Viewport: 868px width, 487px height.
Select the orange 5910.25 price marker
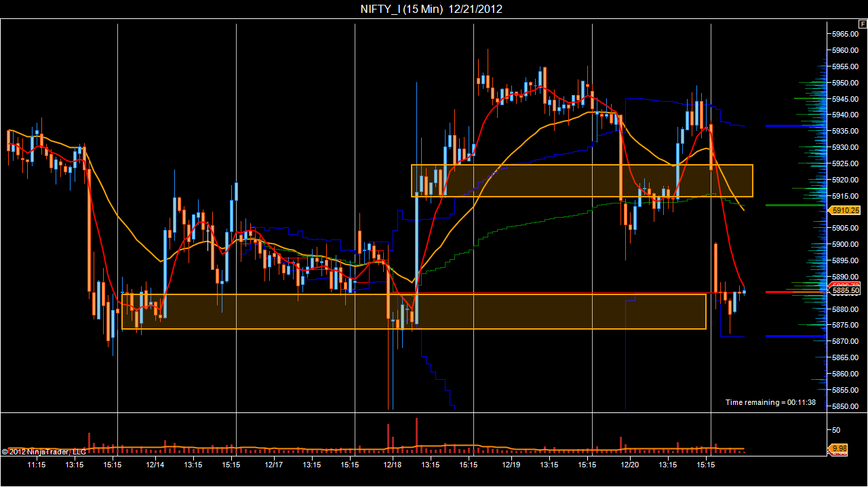(845, 210)
